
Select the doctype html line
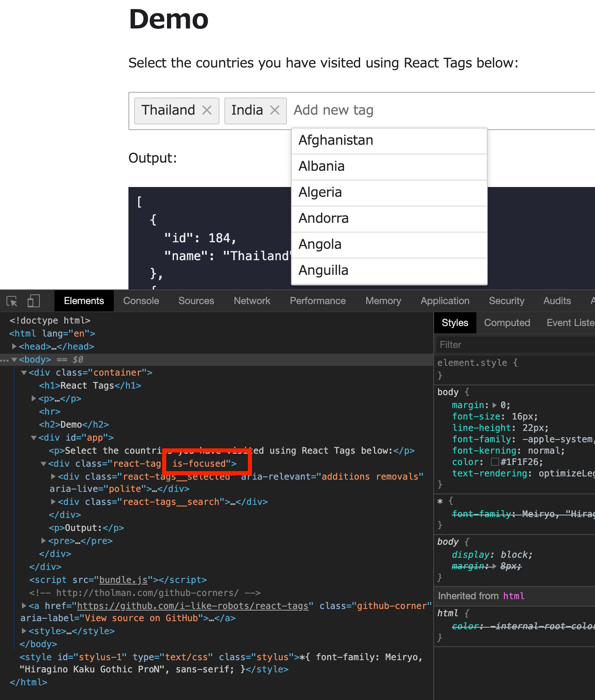tap(50, 320)
